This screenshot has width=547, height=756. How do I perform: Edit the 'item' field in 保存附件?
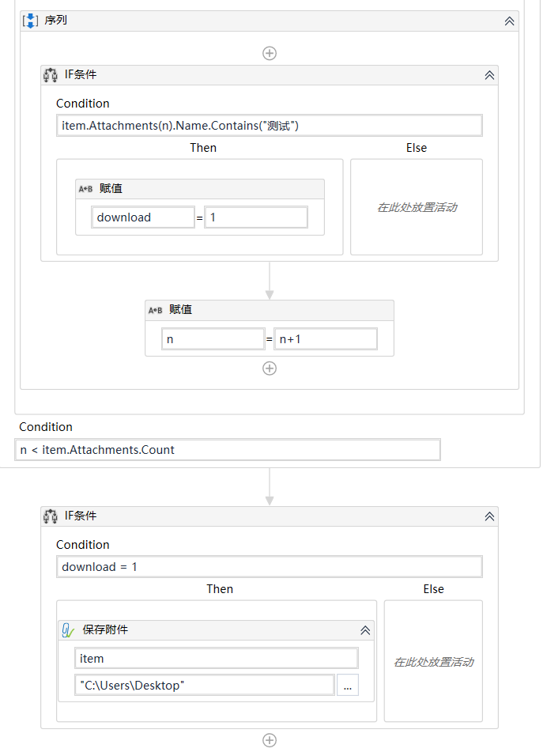(x=217, y=658)
